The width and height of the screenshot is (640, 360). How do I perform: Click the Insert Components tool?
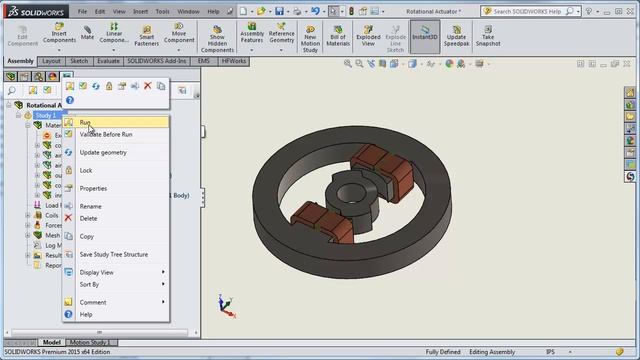59,33
